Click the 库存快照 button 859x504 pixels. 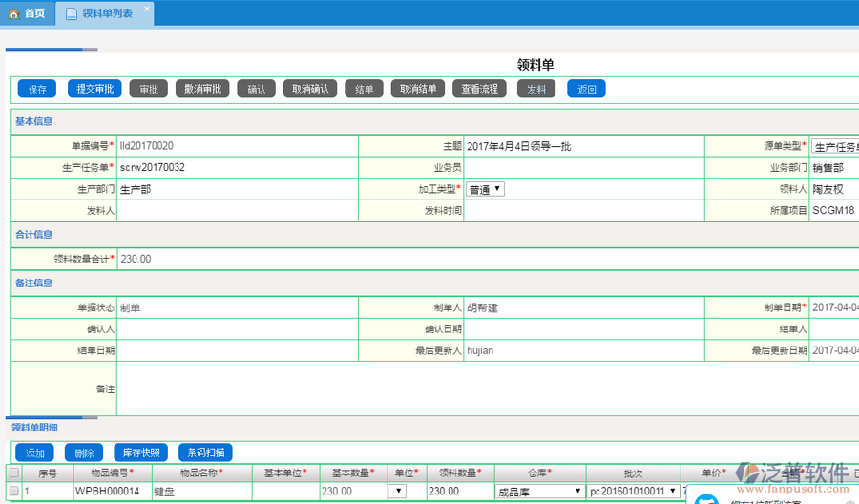[140, 452]
